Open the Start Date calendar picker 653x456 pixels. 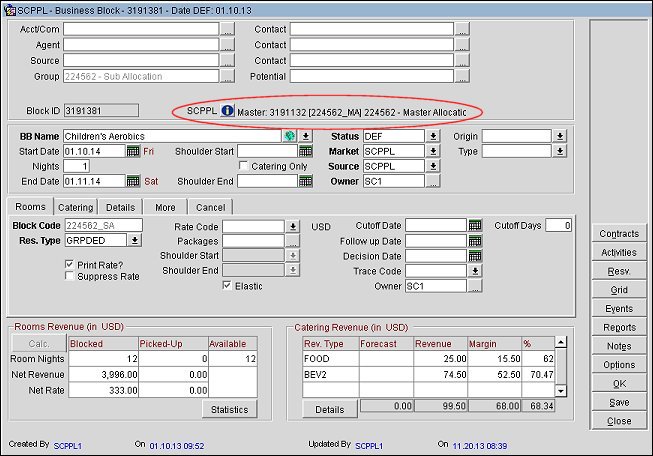(133, 151)
